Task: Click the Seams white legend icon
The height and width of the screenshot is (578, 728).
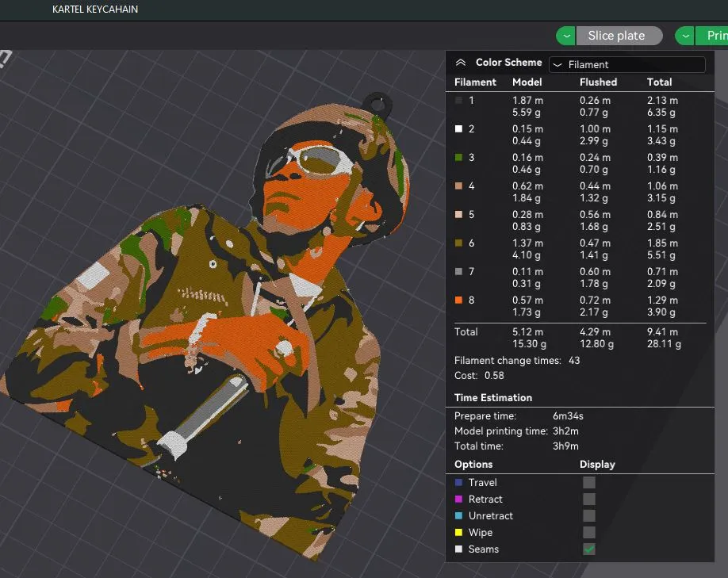Action: pos(458,549)
